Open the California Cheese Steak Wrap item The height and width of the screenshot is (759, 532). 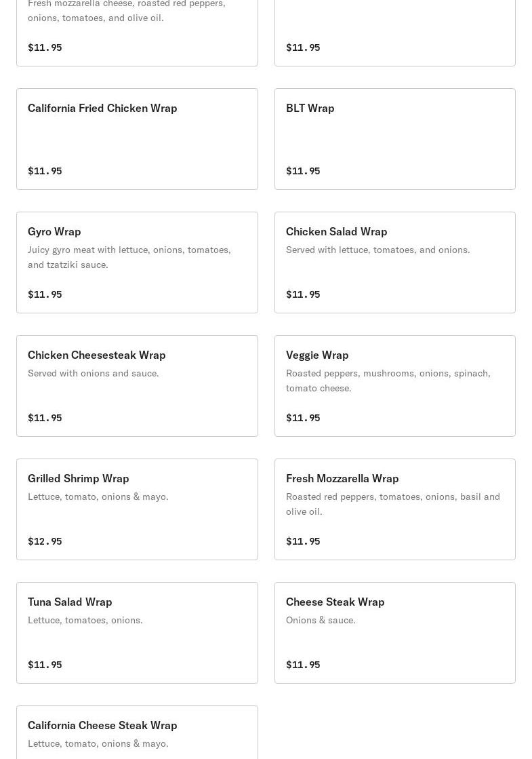(x=102, y=726)
